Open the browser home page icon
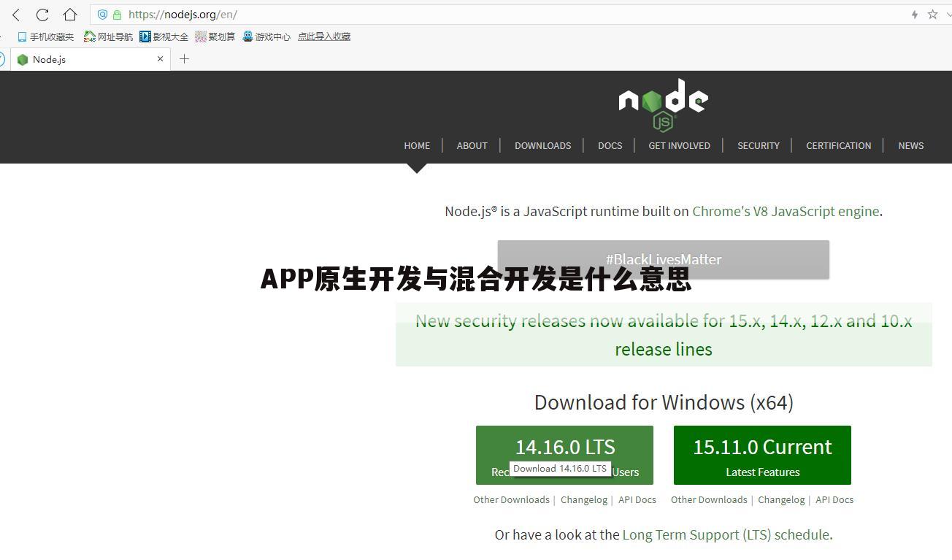 click(70, 15)
